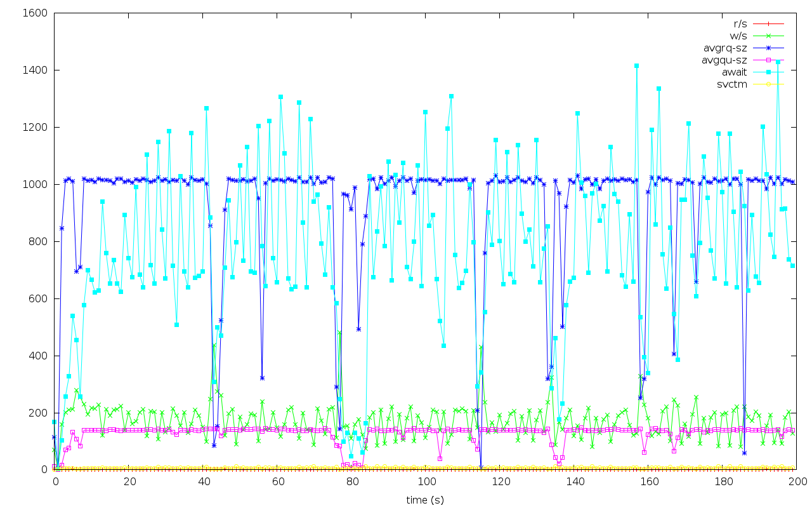Click the avgrq-sz dip near time 56
Screen dimensions: 812x508
tap(262, 378)
